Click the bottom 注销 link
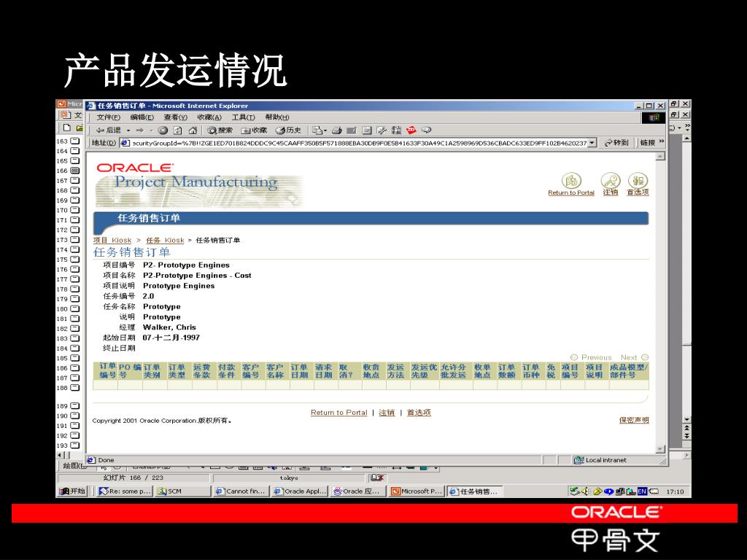The width and height of the screenshot is (747, 560). tap(387, 413)
